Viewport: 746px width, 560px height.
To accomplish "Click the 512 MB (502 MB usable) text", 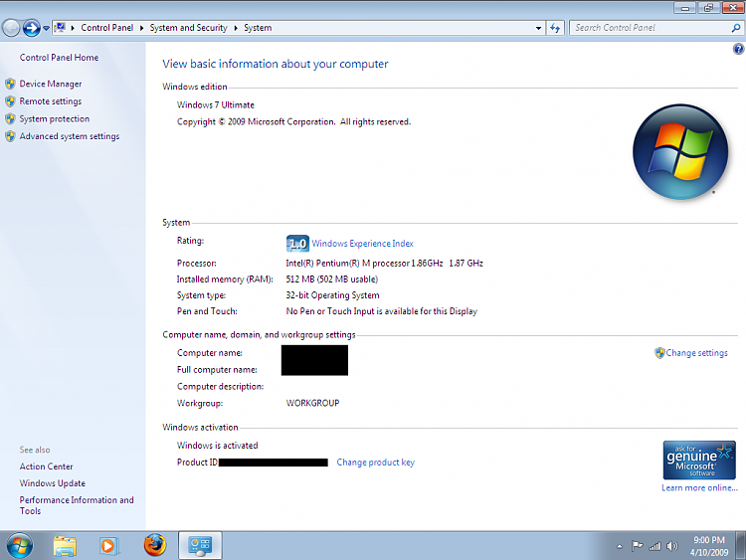I will coord(331,280).
